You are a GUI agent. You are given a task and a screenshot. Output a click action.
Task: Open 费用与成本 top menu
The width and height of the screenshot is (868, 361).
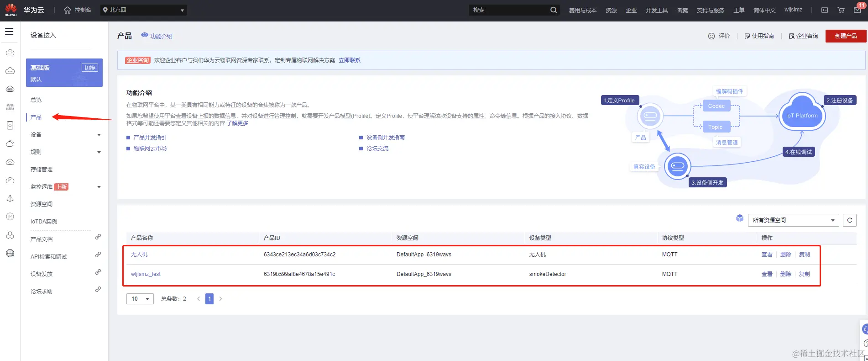tap(583, 10)
